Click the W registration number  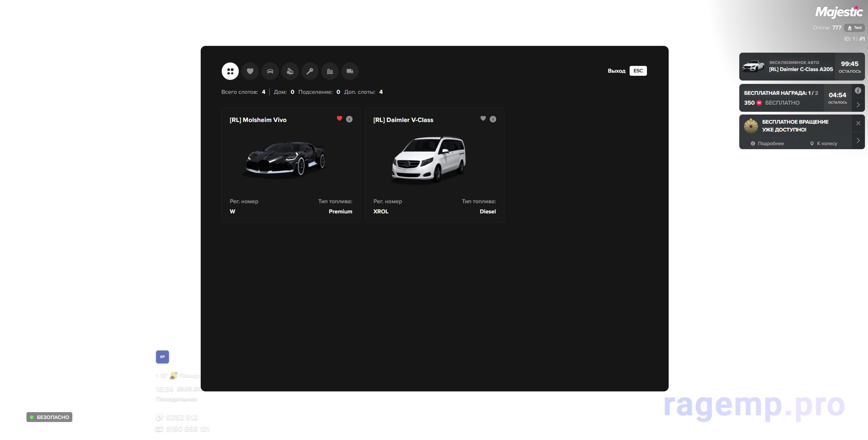(232, 211)
